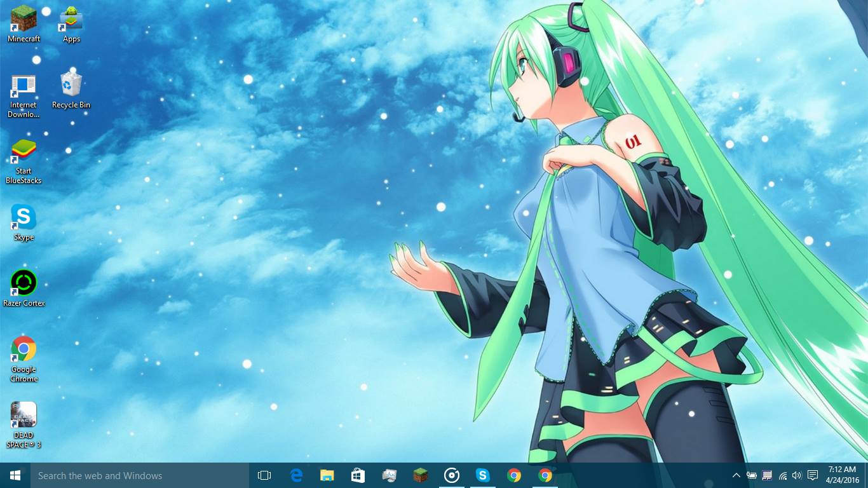The image size is (868, 488).
Task: Click the 'Search the web and Windows' box
Action: [140, 475]
